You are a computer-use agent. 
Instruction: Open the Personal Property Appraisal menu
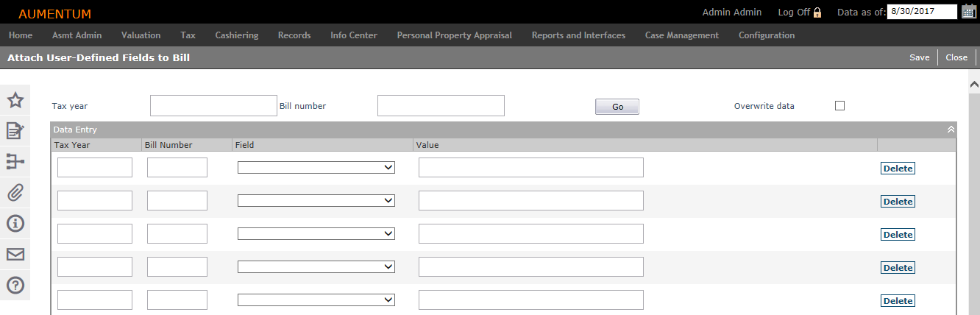click(454, 35)
